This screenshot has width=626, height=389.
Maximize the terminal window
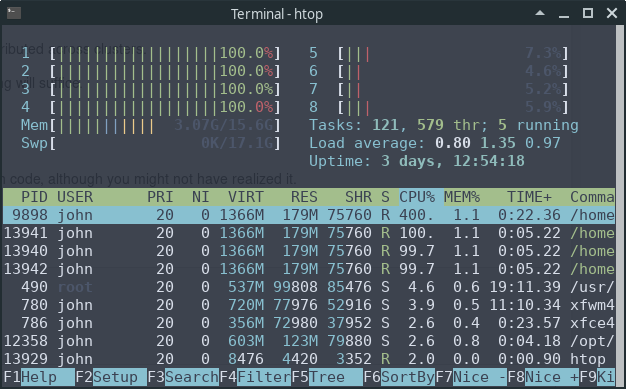[x=588, y=13]
